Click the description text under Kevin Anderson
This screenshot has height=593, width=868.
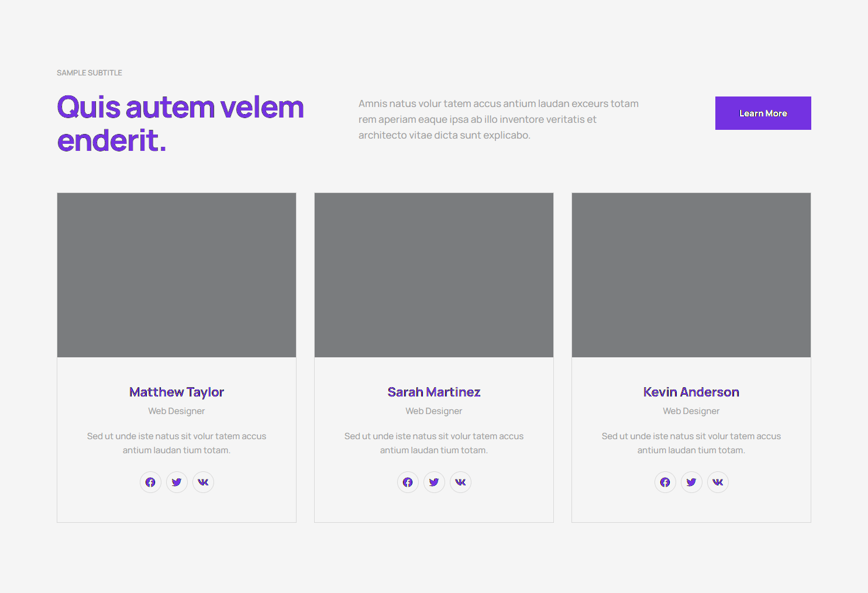[691, 443]
